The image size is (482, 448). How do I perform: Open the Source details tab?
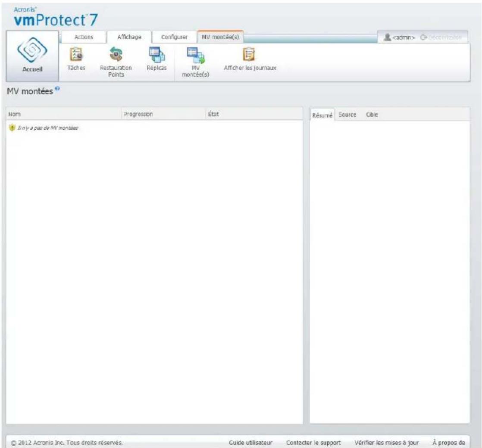(347, 115)
